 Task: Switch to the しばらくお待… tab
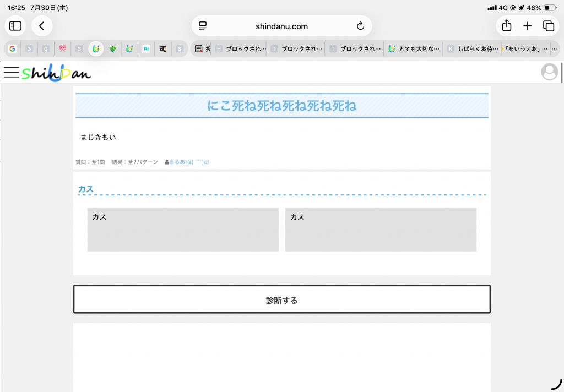(472, 49)
